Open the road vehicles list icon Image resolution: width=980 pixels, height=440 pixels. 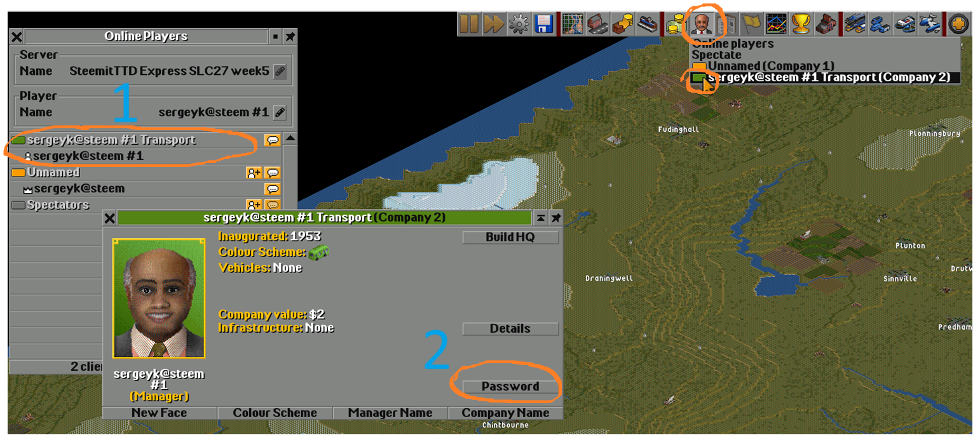coord(880,24)
